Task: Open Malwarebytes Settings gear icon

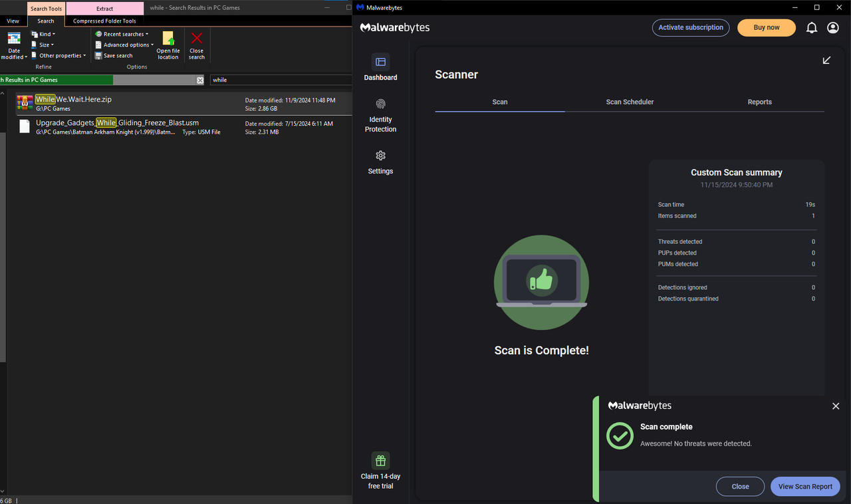Action: pos(380,156)
